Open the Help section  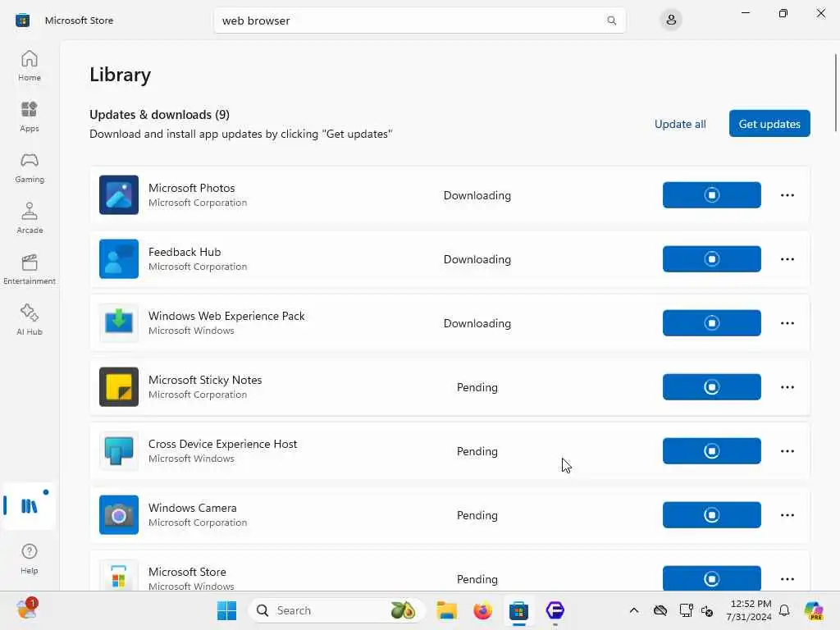click(x=30, y=559)
